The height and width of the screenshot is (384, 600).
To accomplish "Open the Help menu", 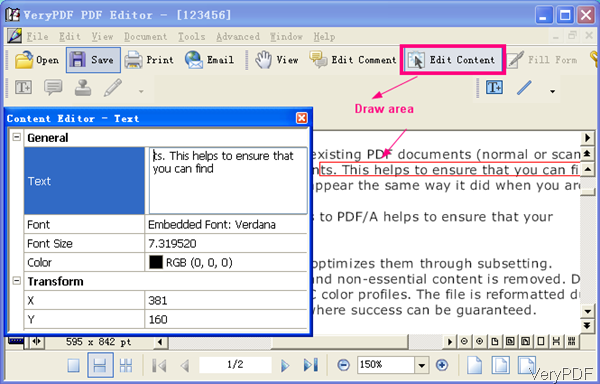I will 324,37.
